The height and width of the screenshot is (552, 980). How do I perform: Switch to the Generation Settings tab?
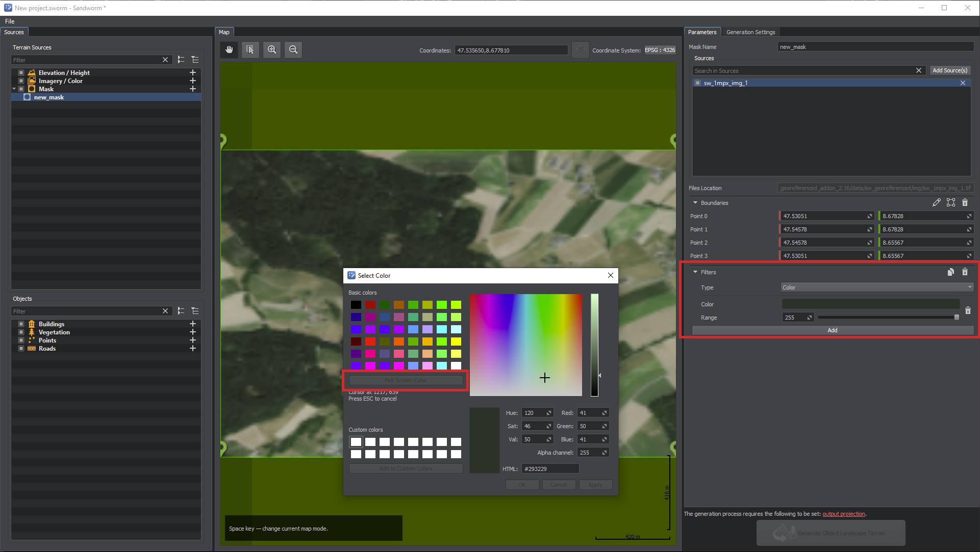[x=750, y=32]
